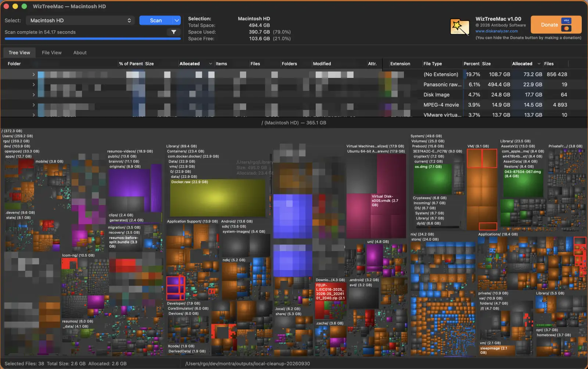Click the Applications/ (18.4 GB) treemap label
This screenshot has width=588, height=369.
(498, 234)
